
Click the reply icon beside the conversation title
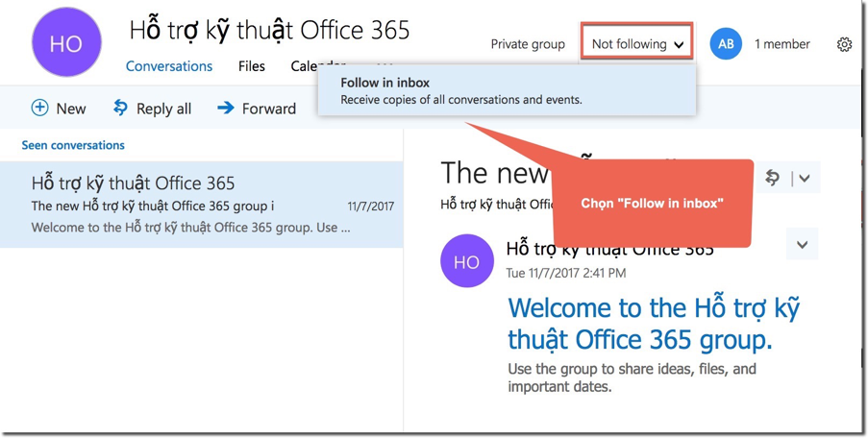773,178
